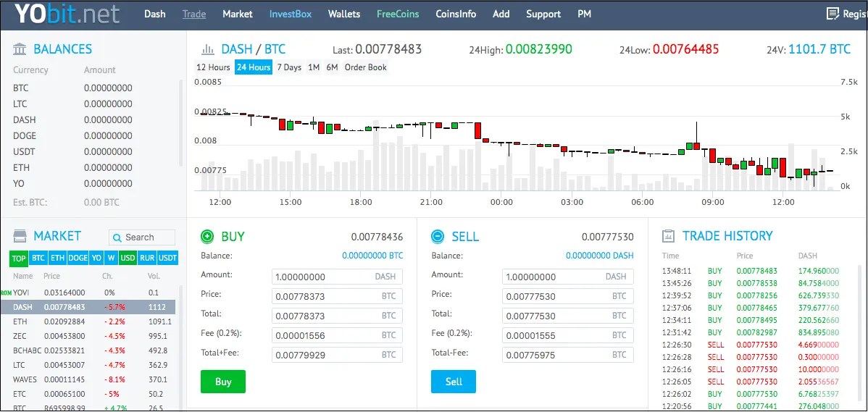Image resolution: width=868 pixels, height=412 pixels.
Task: Click the Market storefront icon
Action: pyautogui.click(x=20, y=236)
